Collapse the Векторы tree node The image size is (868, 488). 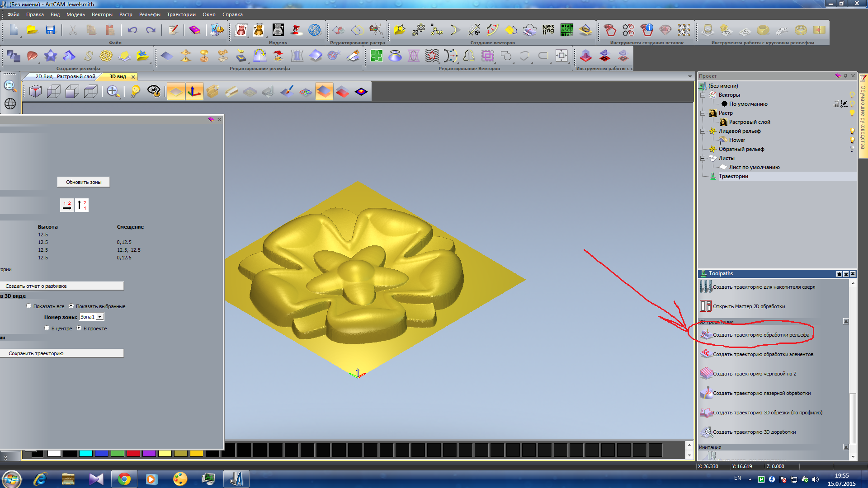pyautogui.click(x=703, y=95)
